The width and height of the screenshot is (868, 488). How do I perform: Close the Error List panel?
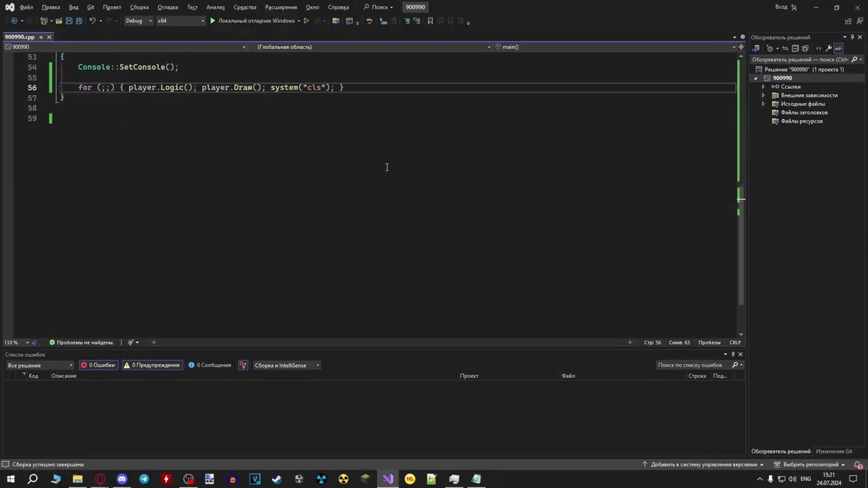point(740,354)
